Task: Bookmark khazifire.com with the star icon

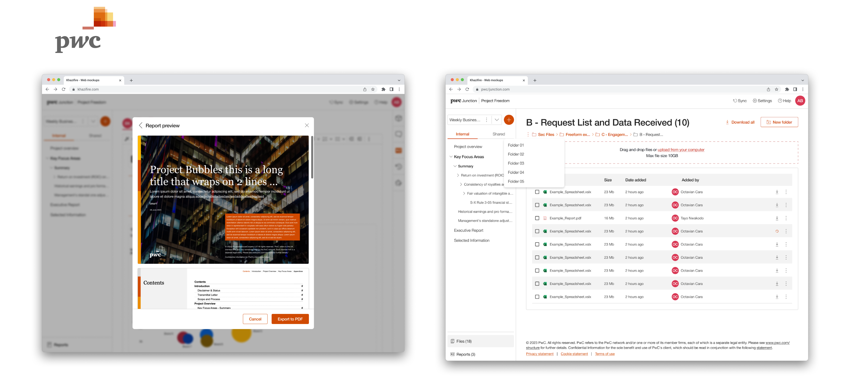Action: click(x=373, y=89)
